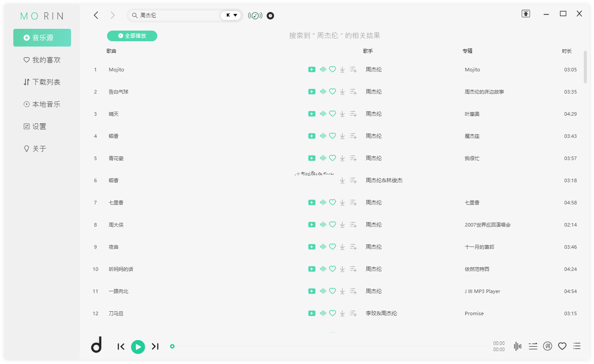Go back to the previous page

point(96,15)
